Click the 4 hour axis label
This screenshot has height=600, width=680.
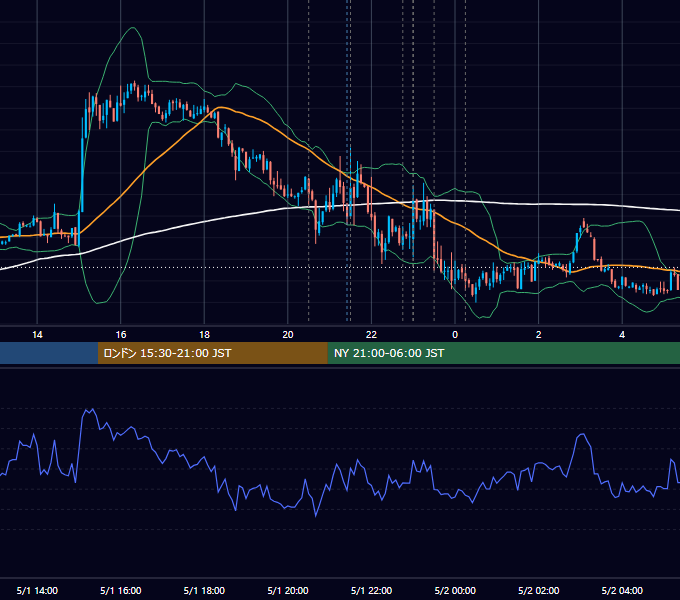(622, 335)
